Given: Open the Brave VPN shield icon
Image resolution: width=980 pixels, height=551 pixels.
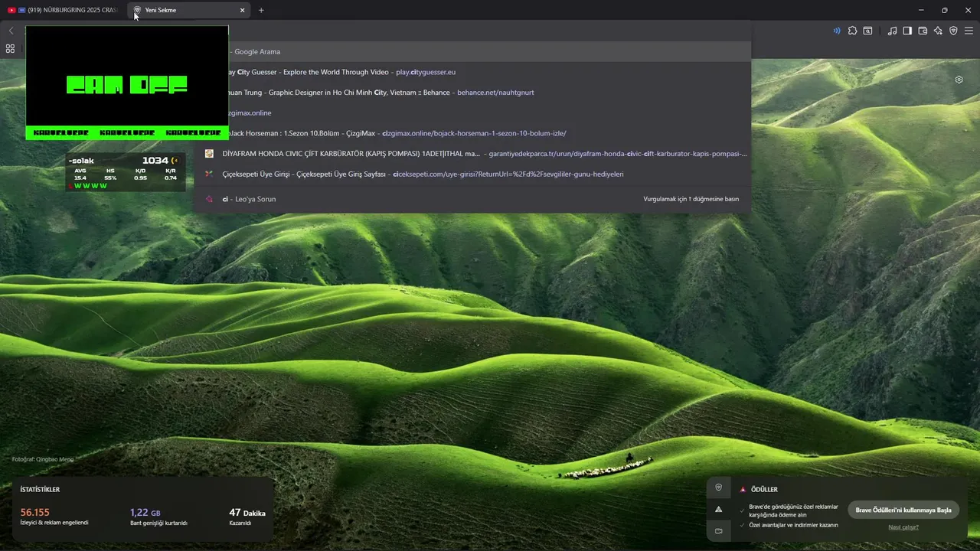Looking at the screenshot, I should [x=953, y=31].
